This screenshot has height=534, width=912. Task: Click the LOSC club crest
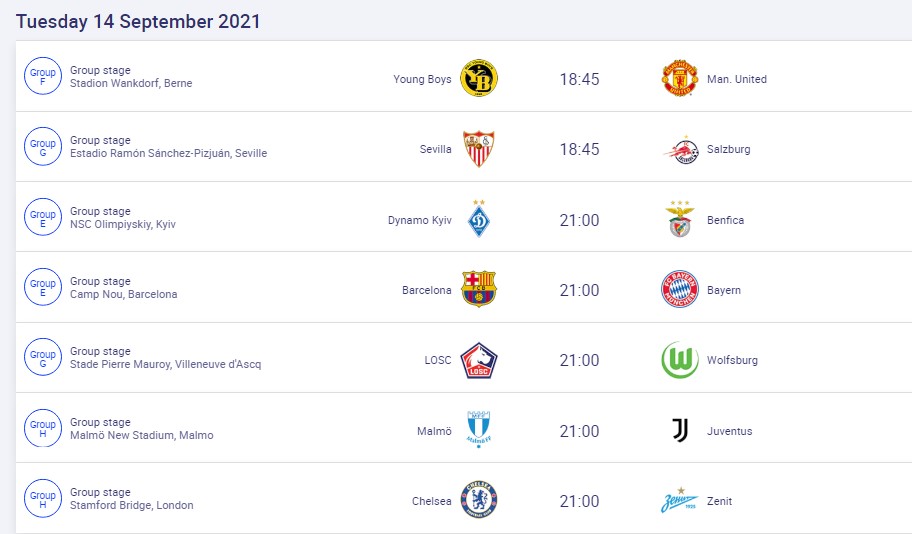point(479,360)
